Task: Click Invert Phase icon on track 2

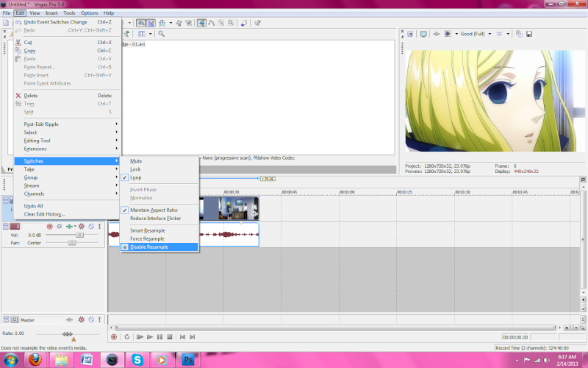Action: click(x=60, y=227)
